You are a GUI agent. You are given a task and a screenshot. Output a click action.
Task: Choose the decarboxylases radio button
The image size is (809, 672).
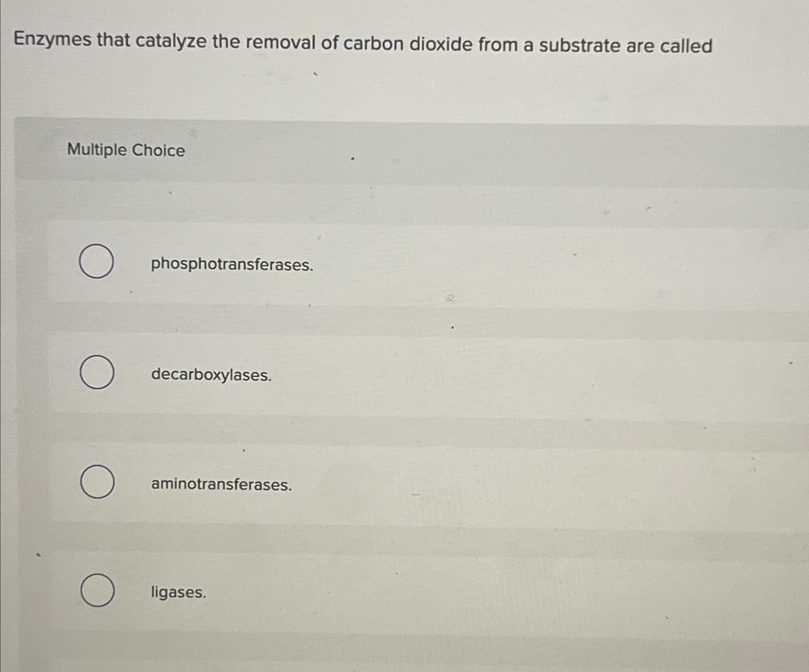click(97, 372)
